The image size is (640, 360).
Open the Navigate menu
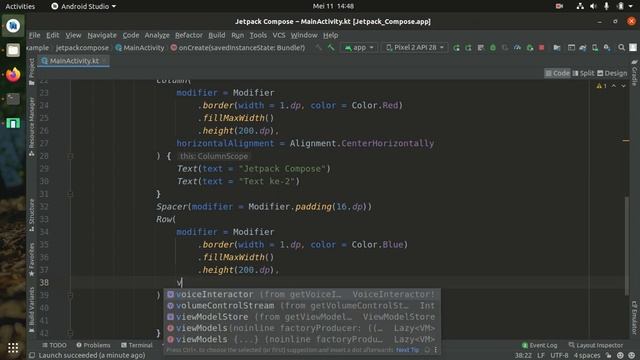coord(102,35)
